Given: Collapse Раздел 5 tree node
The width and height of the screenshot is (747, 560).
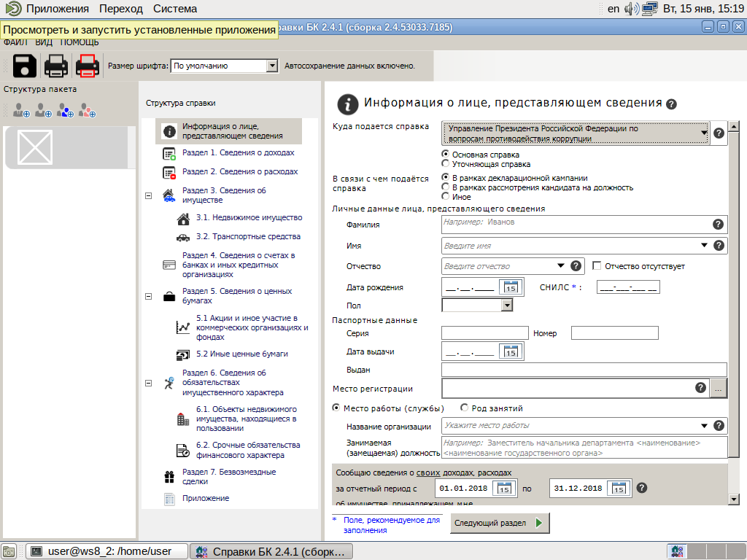Looking at the screenshot, I should coord(148,296).
